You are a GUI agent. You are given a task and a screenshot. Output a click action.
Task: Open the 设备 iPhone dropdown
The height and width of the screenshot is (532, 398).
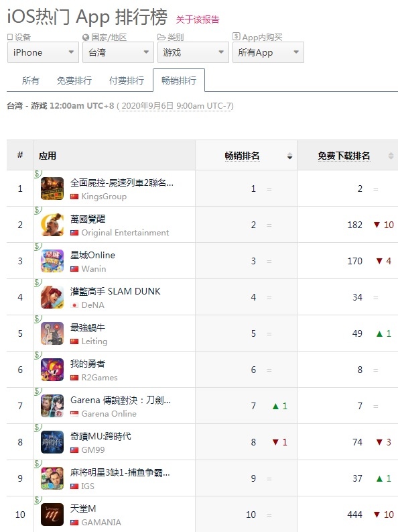tap(43, 52)
